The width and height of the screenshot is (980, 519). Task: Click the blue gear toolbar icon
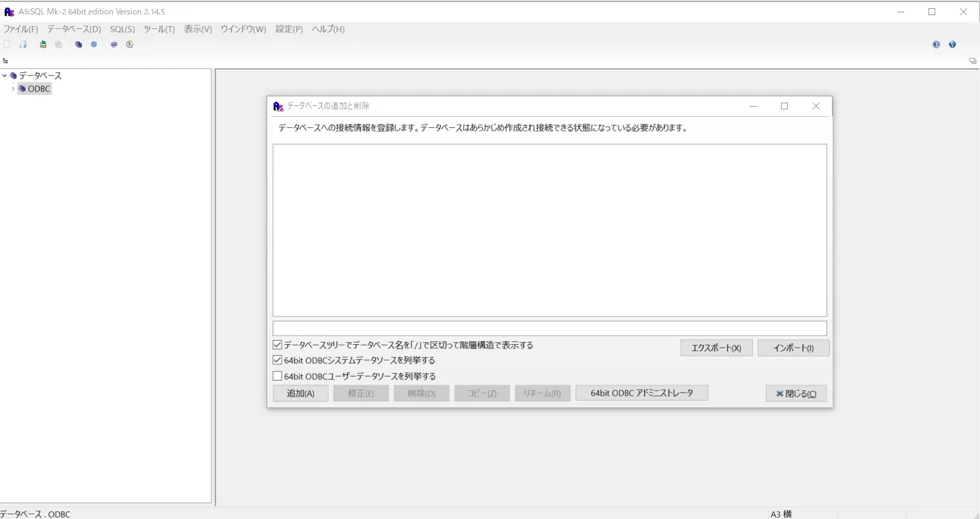point(94,44)
